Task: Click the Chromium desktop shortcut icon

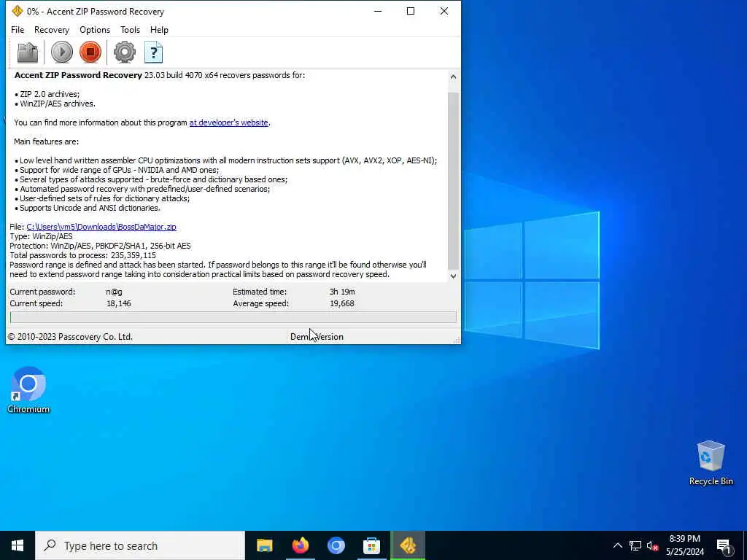Action: click(x=28, y=389)
